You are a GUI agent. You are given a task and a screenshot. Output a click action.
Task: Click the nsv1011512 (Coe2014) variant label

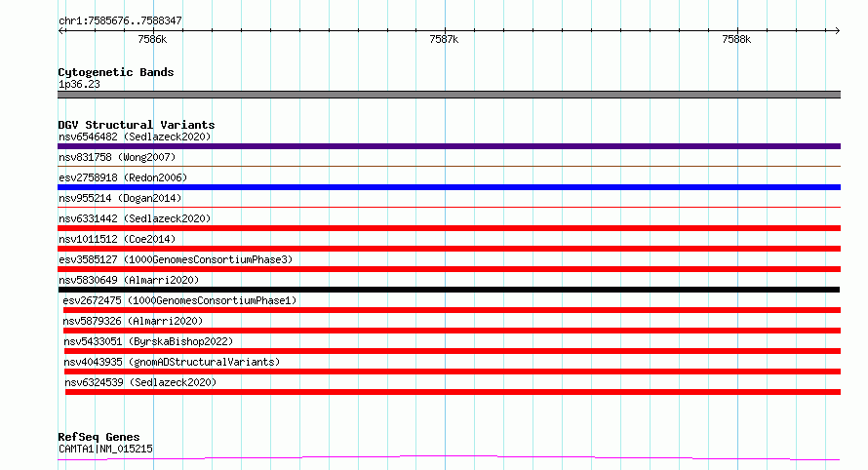pyautogui.click(x=117, y=239)
